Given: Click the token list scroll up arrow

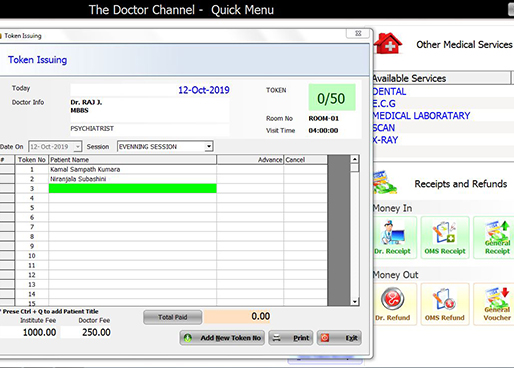Looking at the screenshot, I should [x=355, y=159].
